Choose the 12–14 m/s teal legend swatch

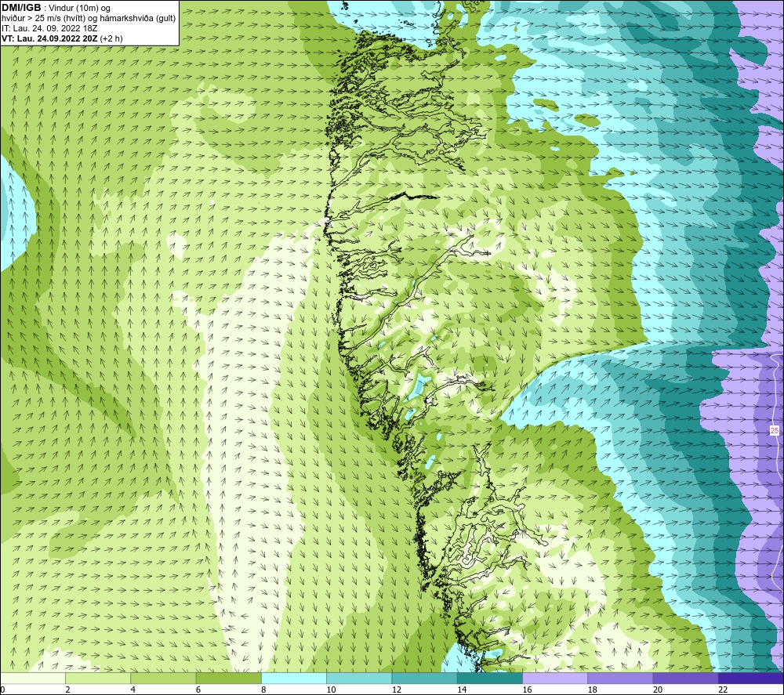tap(424, 678)
